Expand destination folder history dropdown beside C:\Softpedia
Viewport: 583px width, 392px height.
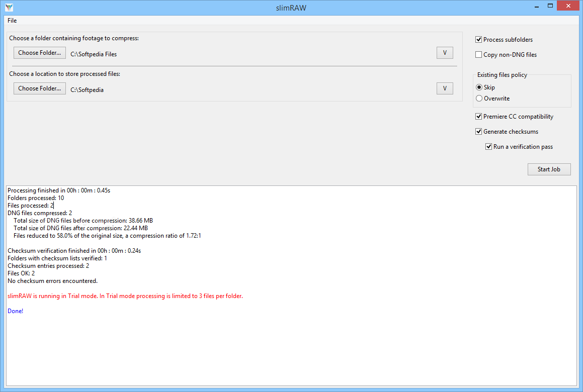pos(445,88)
